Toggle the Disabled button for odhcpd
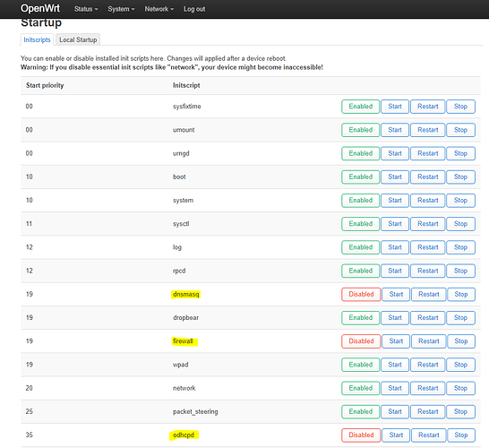Image resolution: width=489 pixels, height=448 pixels. tap(361, 435)
